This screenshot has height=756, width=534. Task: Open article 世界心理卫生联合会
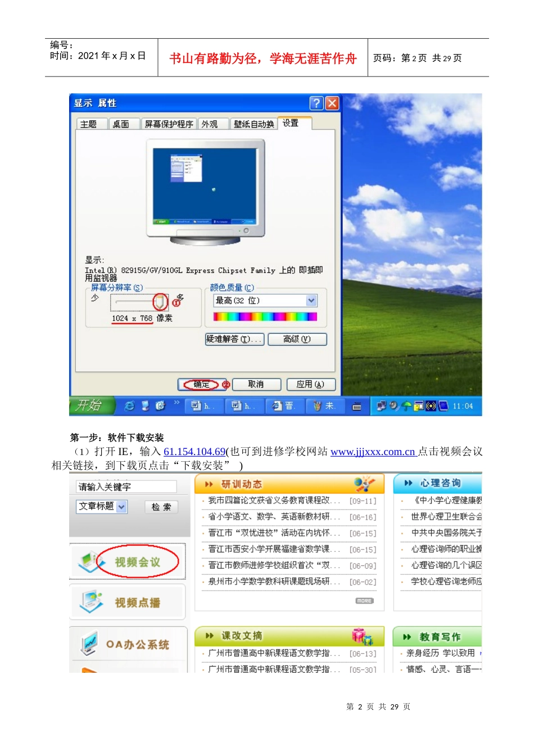446,516
